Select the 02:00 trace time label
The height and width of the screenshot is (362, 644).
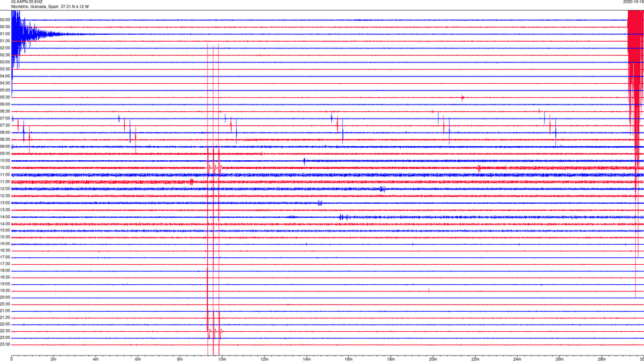pos(5,48)
